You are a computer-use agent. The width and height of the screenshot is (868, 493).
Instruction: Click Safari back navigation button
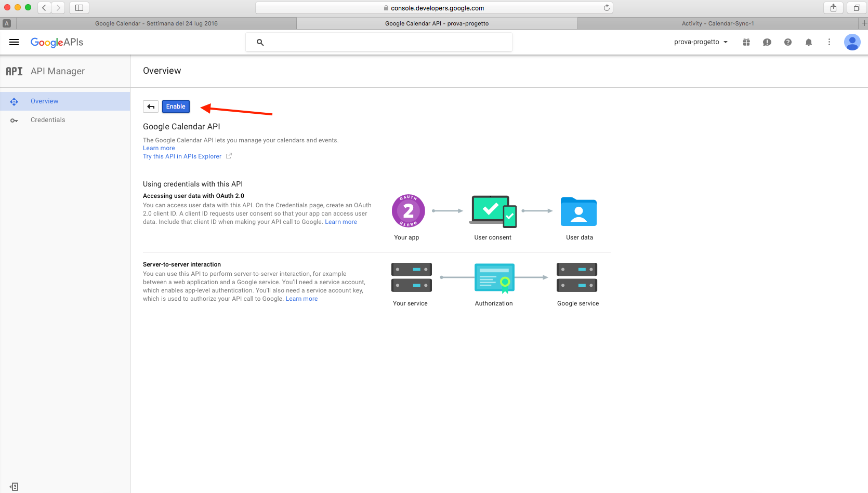click(44, 8)
